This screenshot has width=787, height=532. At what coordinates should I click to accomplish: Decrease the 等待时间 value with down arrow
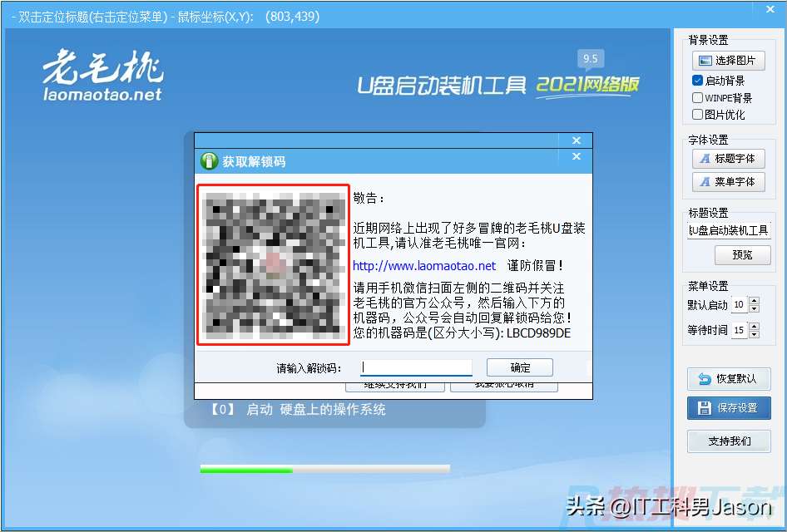(754, 334)
